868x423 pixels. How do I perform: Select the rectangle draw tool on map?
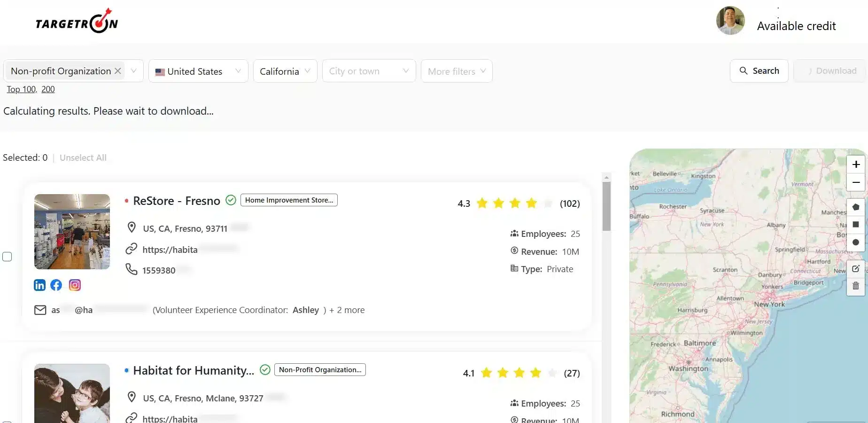(856, 225)
